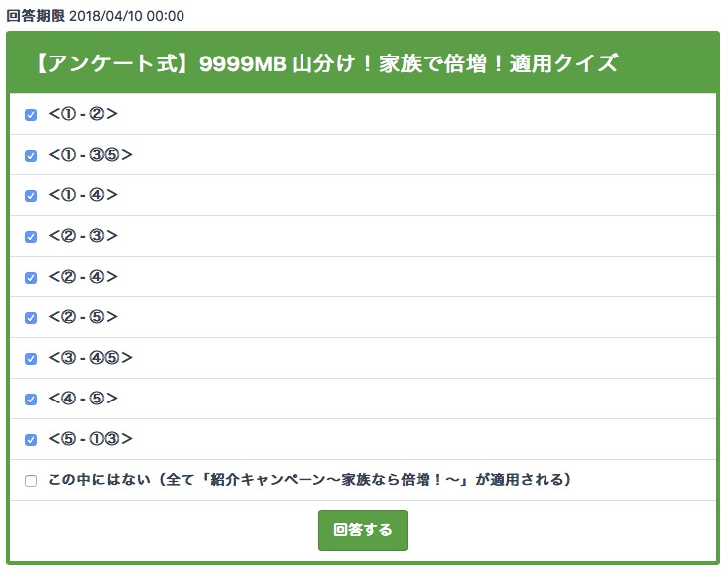Image resolution: width=728 pixels, height=573 pixels.
Task: Click the <⑤-①③> option label text
Action: 90,439
